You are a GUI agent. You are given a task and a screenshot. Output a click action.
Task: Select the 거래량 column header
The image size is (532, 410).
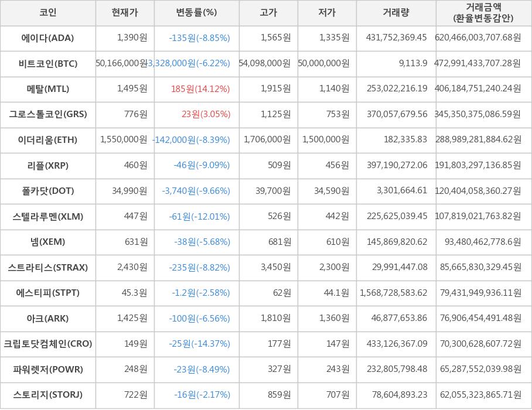pyautogui.click(x=396, y=12)
